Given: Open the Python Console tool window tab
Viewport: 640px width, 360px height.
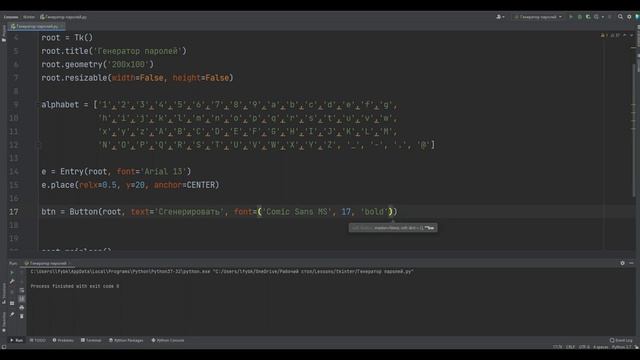Looking at the screenshot, I should point(168,340).
